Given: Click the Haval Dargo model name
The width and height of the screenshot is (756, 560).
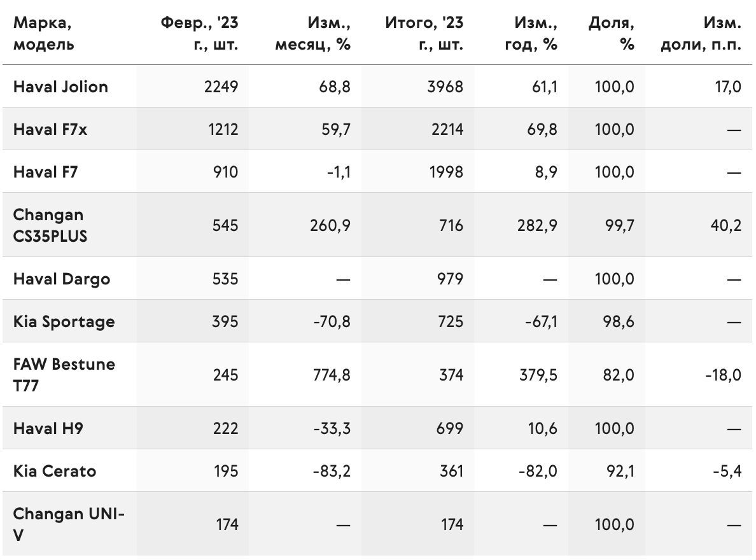Looking at the screenshot, I should pos(62,279).
